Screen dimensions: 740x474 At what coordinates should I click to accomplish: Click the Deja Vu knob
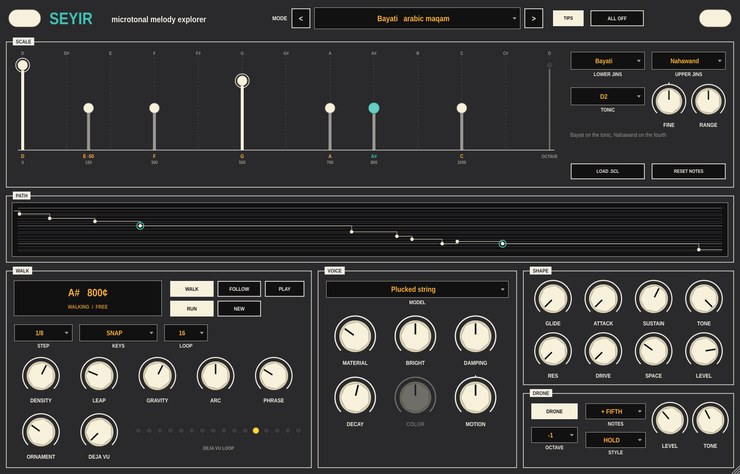[99, 432]
